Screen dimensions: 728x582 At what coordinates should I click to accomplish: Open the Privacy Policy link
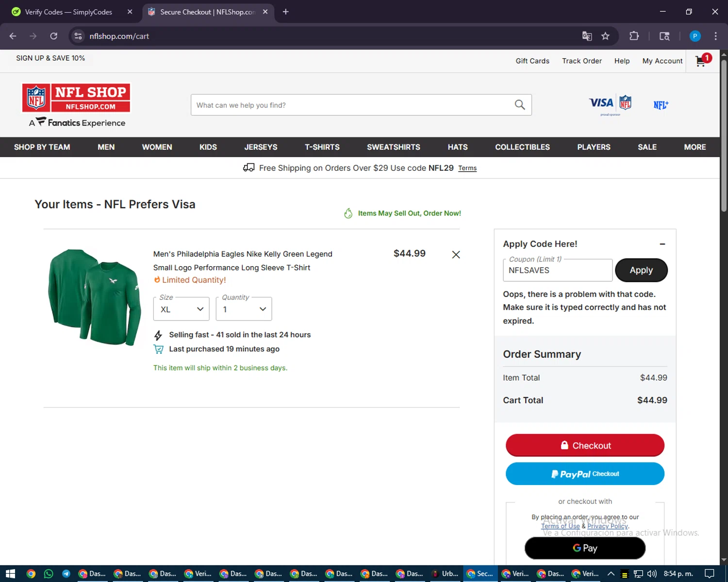[608, 526]
